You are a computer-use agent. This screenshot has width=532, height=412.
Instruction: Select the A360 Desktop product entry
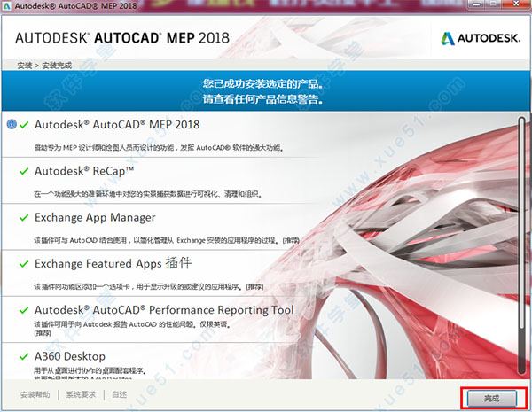(x=156, y=361)
